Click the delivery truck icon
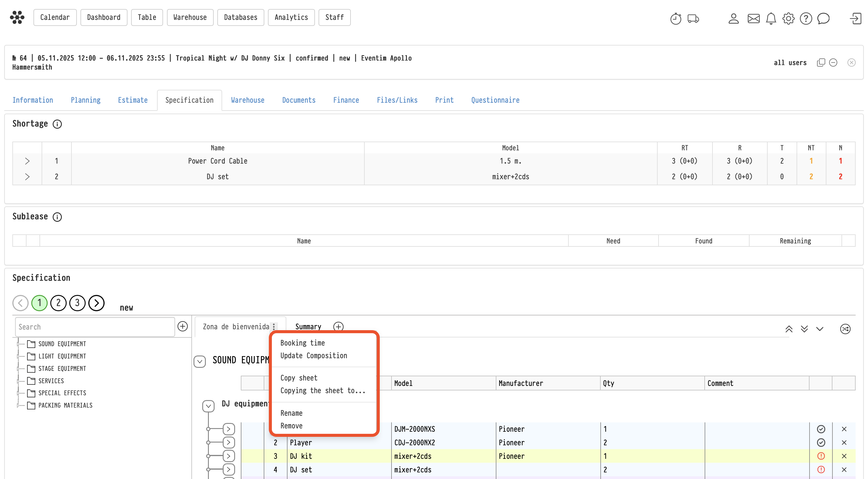 (x=693, y=18)
